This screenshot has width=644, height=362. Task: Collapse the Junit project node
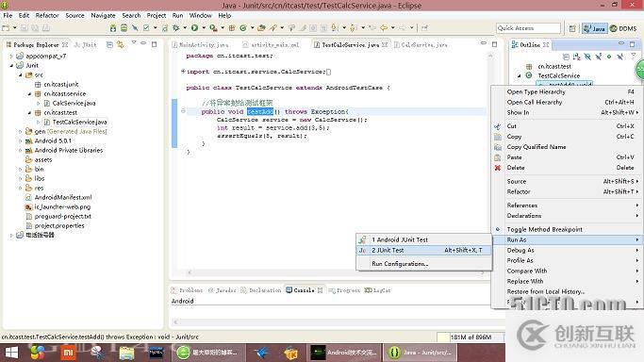point(11,65)
